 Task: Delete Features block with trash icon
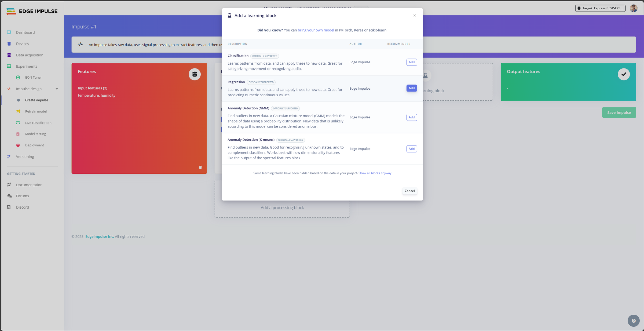[x=200, y=167]
